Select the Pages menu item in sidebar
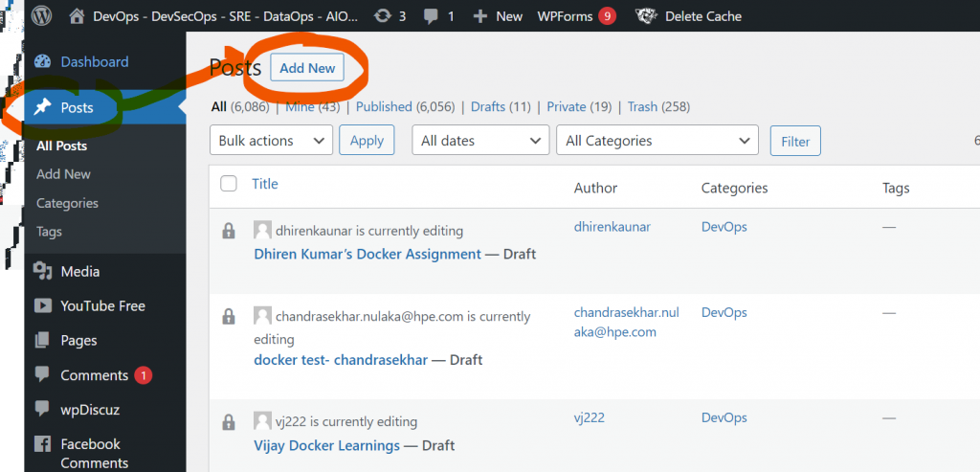 (78, 341)
